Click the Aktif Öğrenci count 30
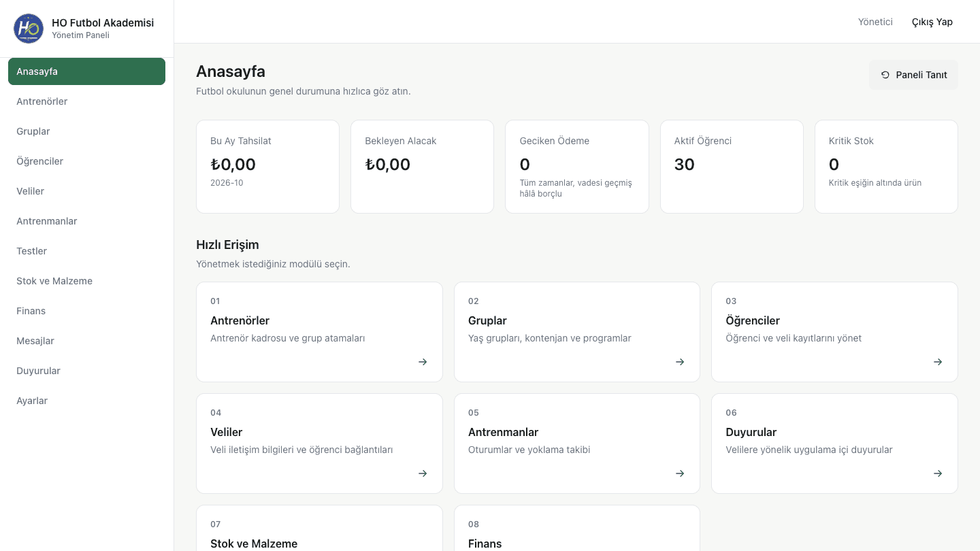The height and width of the screenshot is (551, 980). tap(685, 165)
